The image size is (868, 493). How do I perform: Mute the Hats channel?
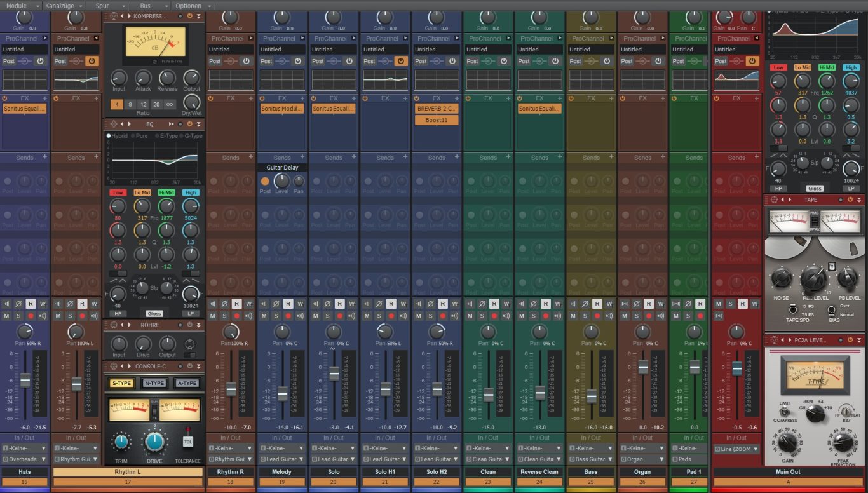point(6,316)
